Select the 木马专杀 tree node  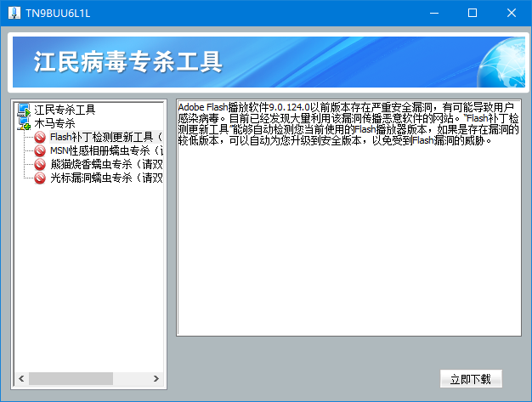click(54, 123)
